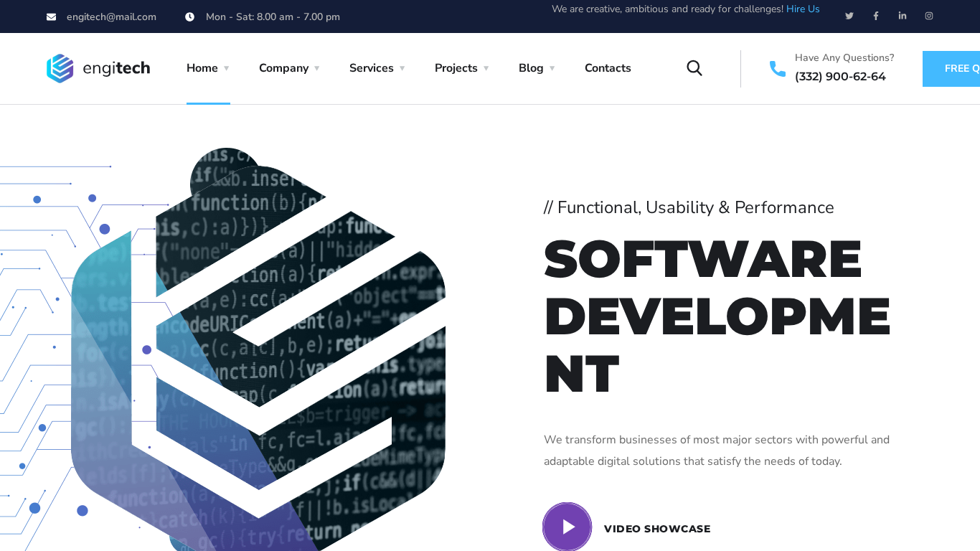This screenshot has height=551, width=980.
Task: Click the Free Quote button
Action: (x=951, y=69)
